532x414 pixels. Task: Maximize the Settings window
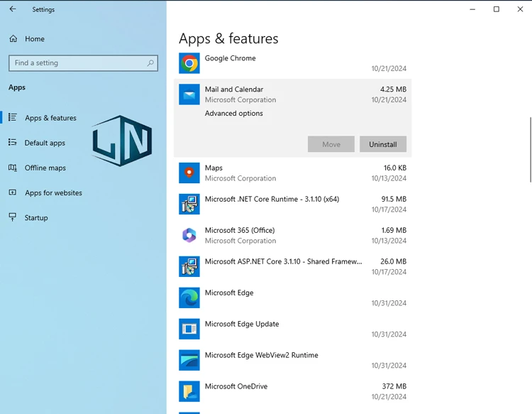(x=497, y=9)
